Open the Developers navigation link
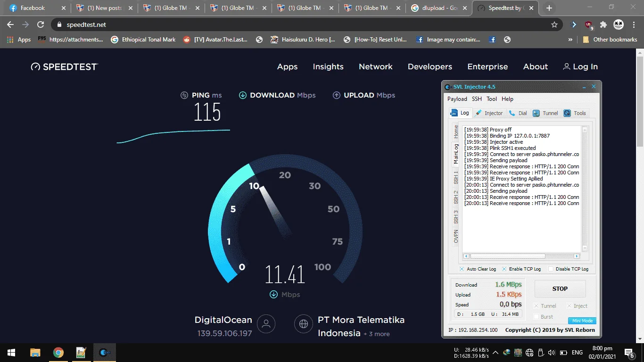This screenshot has width=644, height=362. point(430,67)
